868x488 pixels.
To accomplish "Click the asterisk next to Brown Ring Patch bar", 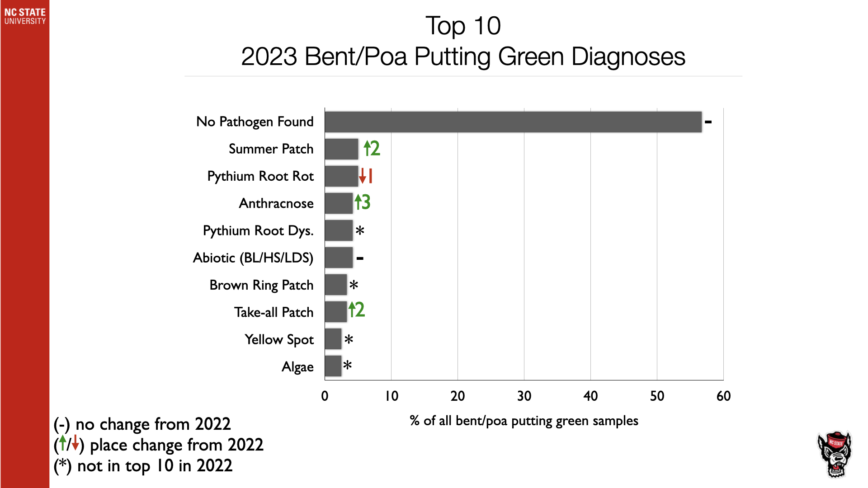I will 354,285.
